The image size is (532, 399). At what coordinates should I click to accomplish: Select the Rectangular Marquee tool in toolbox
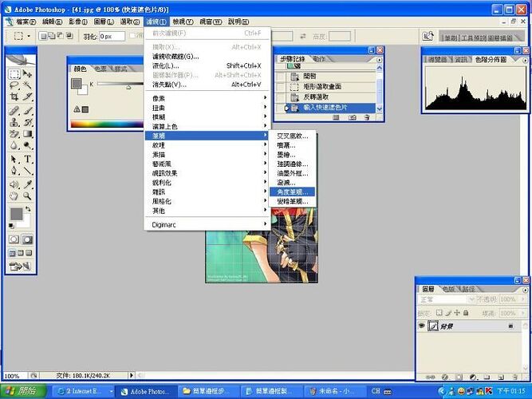pyautogui.click(x=14, y=73)
